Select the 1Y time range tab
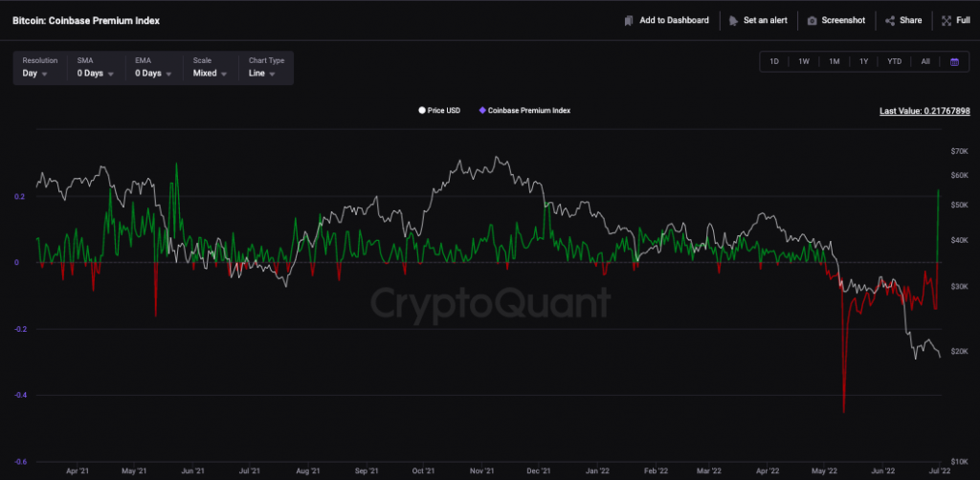 (x=863, y=62)
